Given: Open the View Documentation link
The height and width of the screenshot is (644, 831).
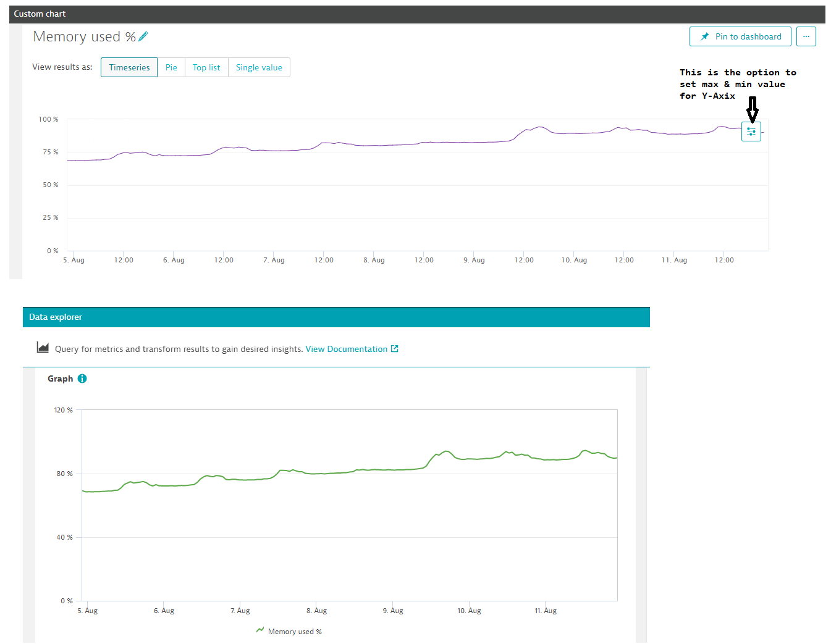Looking at the screenshot, I should [346, 348].
